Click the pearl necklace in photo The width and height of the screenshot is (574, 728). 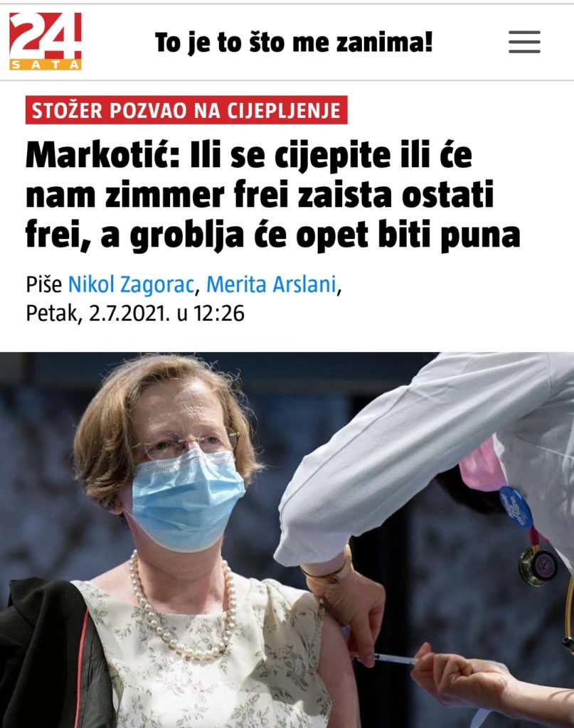click(182, 609)
